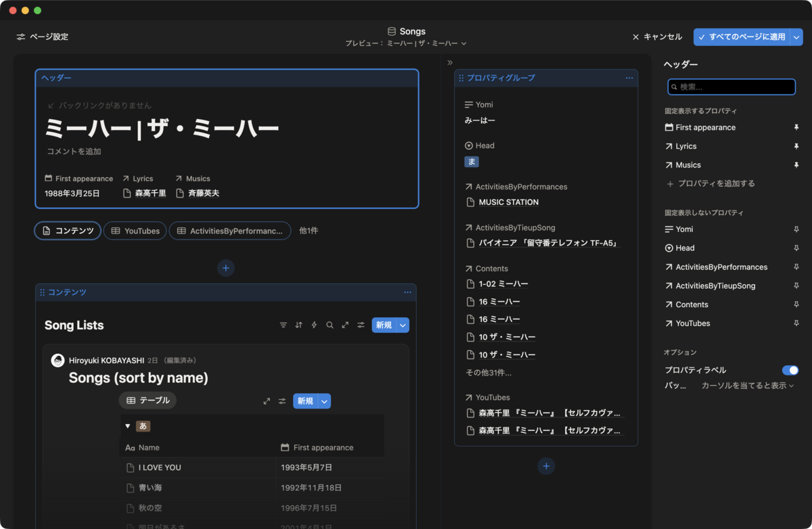Select the コンテンツ tab
Image resolution: width=812 pixels, height=529 pixels.
coord(68,231)
